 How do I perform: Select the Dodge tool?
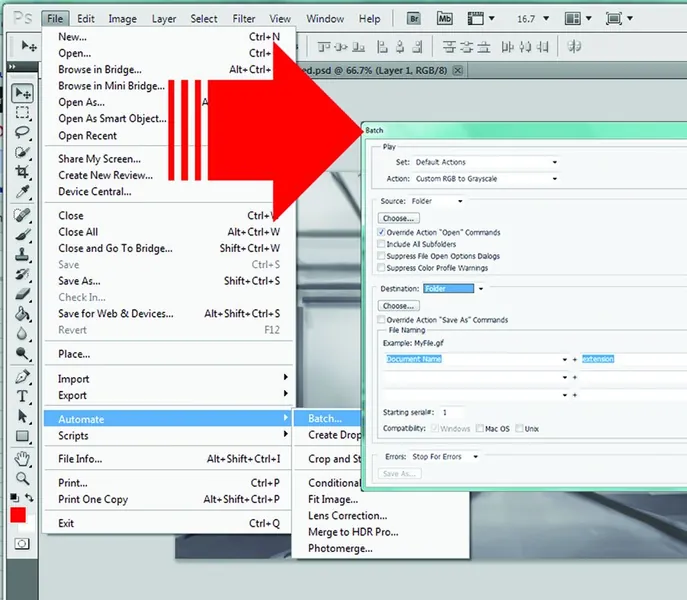22,353
